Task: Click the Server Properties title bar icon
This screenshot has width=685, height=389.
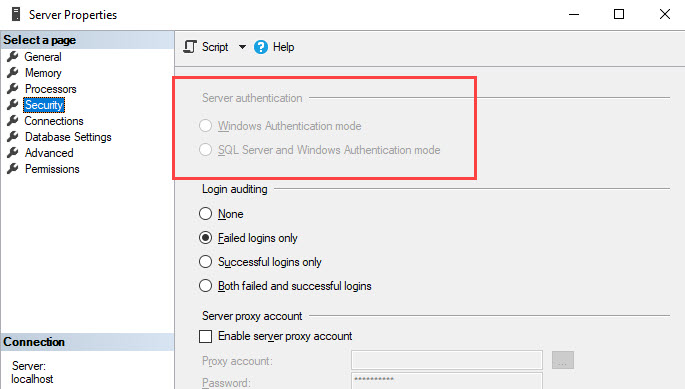Action: 16,14
